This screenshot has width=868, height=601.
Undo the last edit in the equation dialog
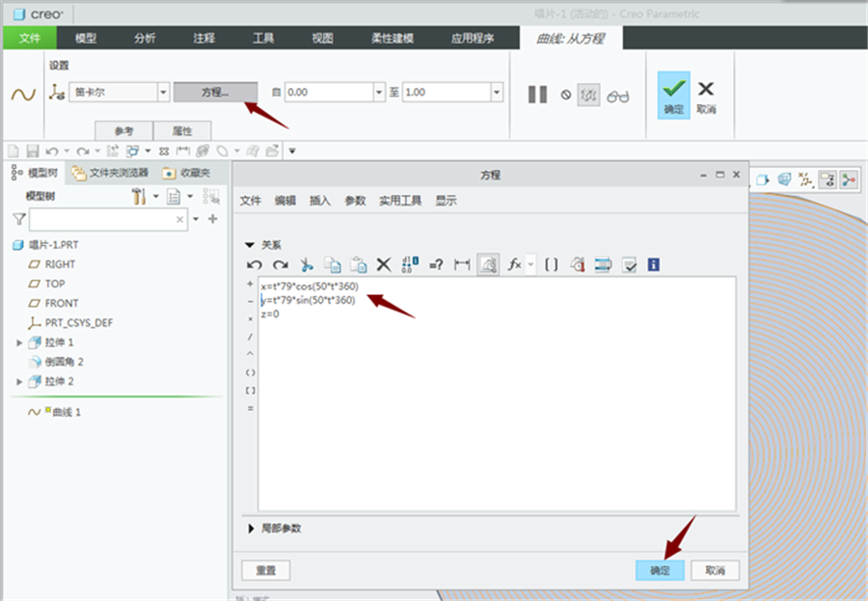[255, 264]
